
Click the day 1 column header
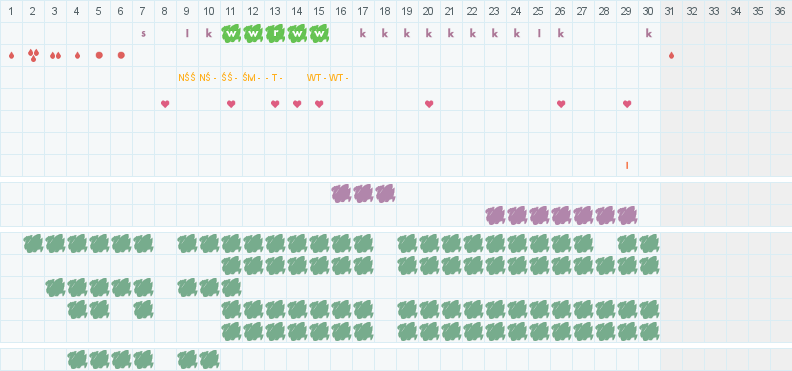pyautogui.click(x=11, y=11)
